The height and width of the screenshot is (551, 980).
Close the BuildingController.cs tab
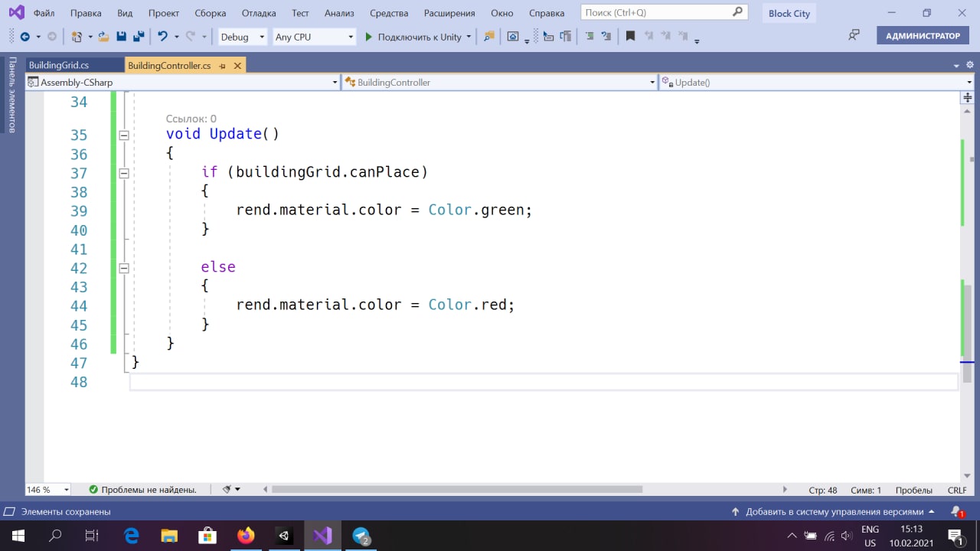(237, 66)
